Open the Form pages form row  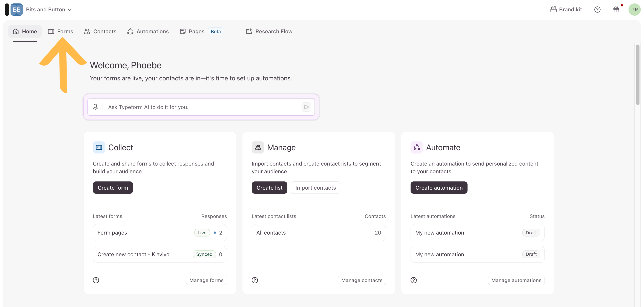click(x=160, y=233)
